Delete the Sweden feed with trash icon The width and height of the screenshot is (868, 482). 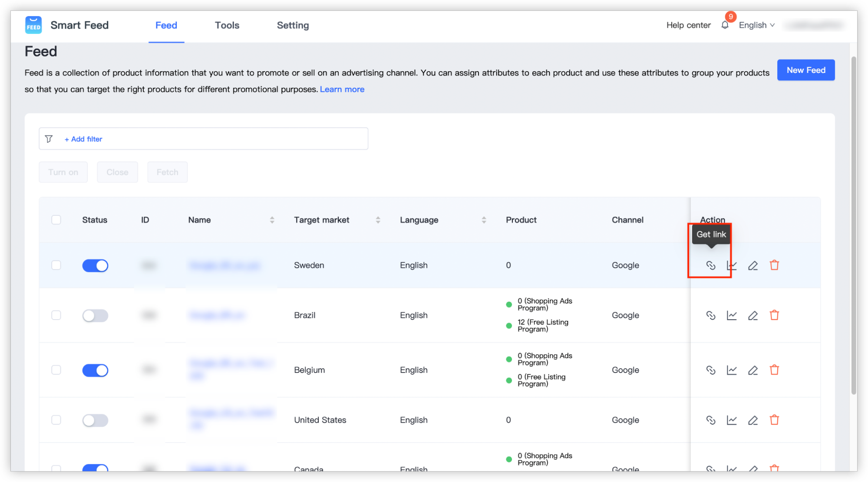[774, 265]
